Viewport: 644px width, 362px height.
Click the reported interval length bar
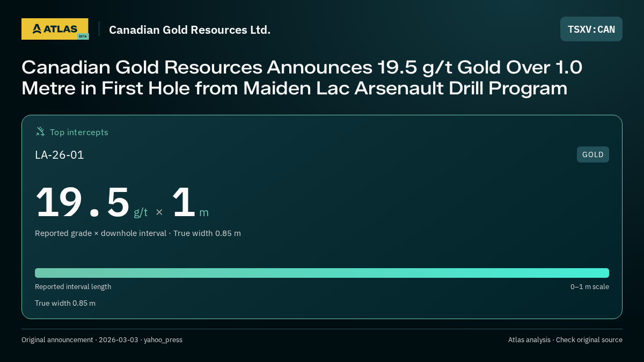[322, 273]
